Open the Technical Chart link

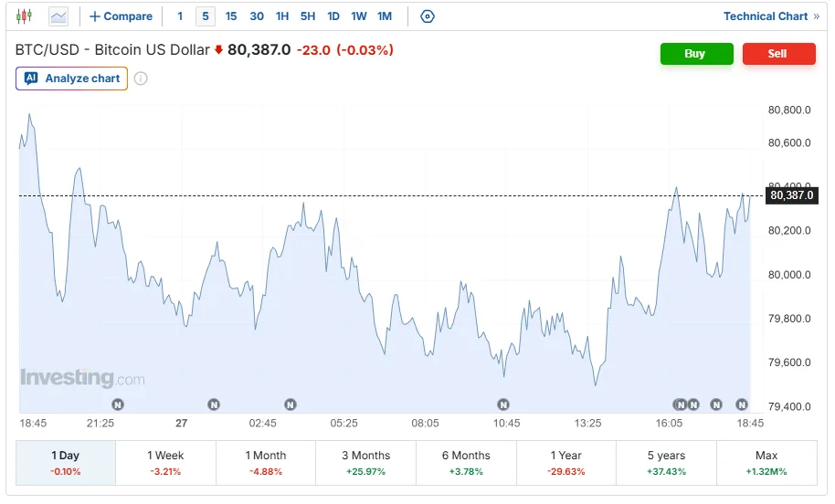pos(771,16)
